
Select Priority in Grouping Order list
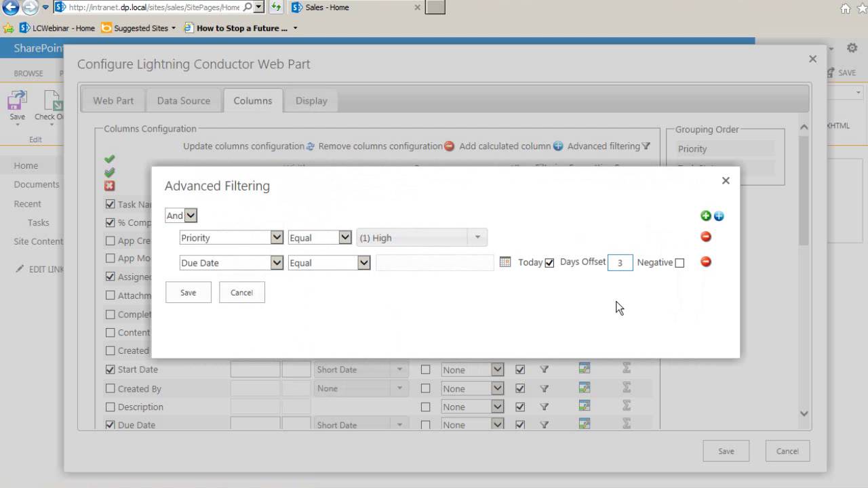pos(726,148)
